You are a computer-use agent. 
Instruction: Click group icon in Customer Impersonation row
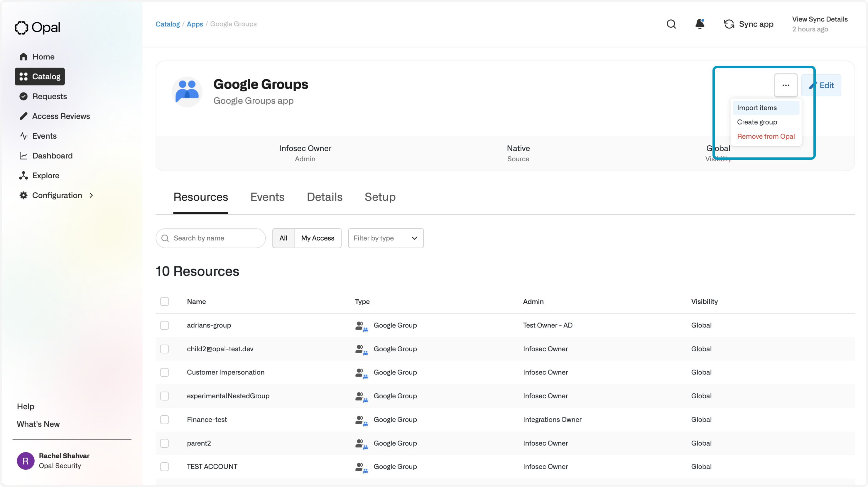click(x=361, y=373)
